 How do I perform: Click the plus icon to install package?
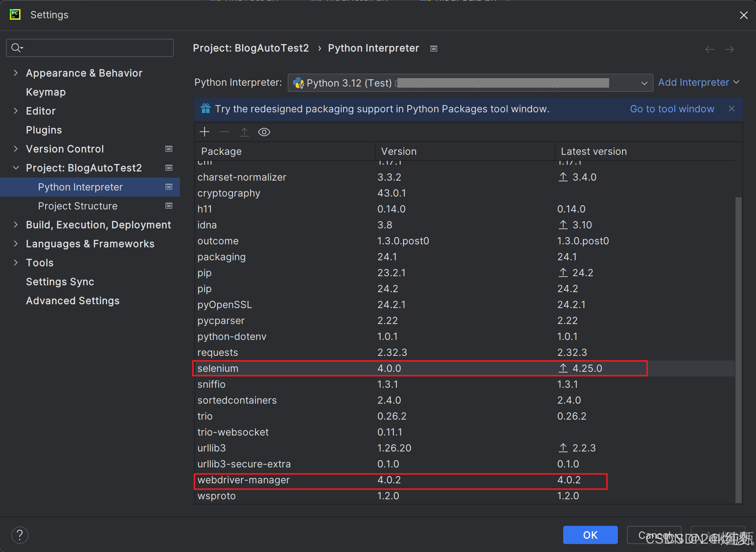pos(205,132)
